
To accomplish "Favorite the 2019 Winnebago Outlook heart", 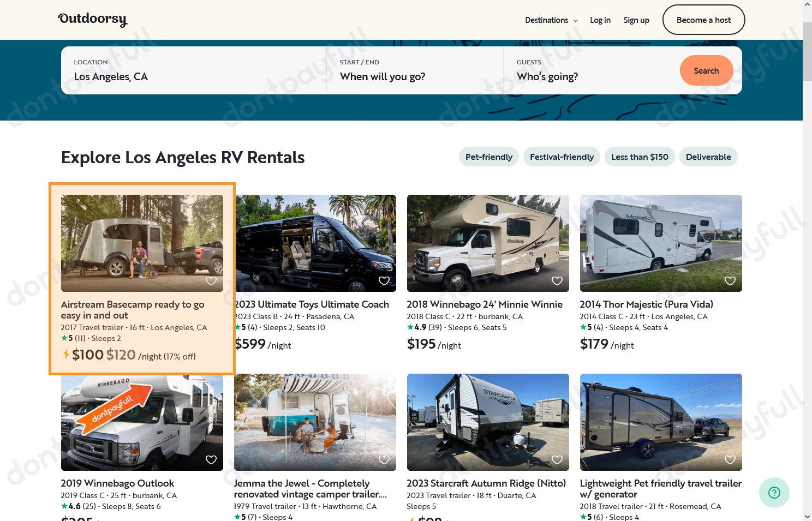I will 211,460.
